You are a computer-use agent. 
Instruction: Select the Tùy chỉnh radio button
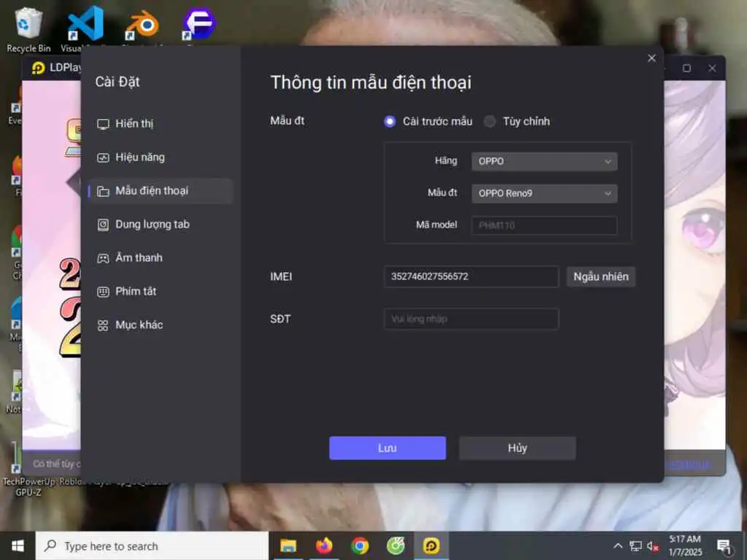coord(489,122)
